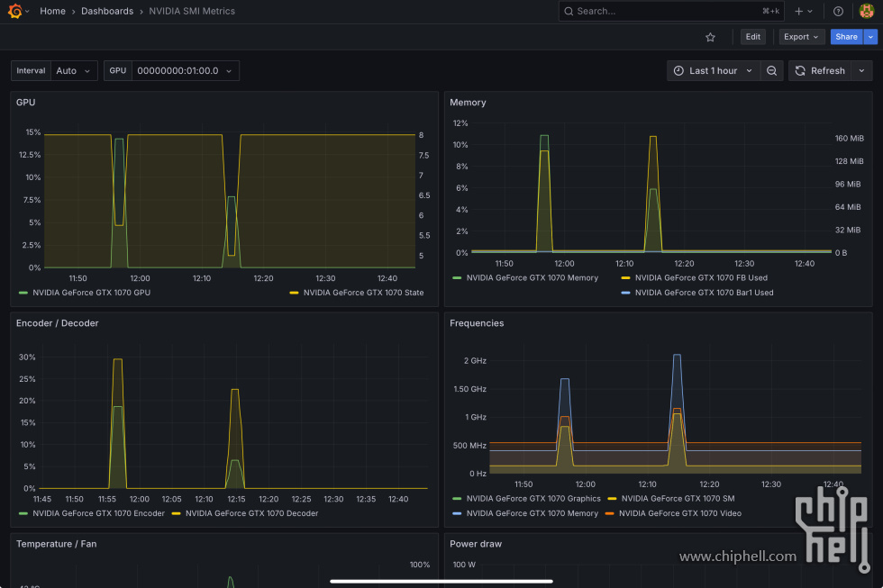Click the Frequencies panel title

pyautogui.click(x=477, y=323)
